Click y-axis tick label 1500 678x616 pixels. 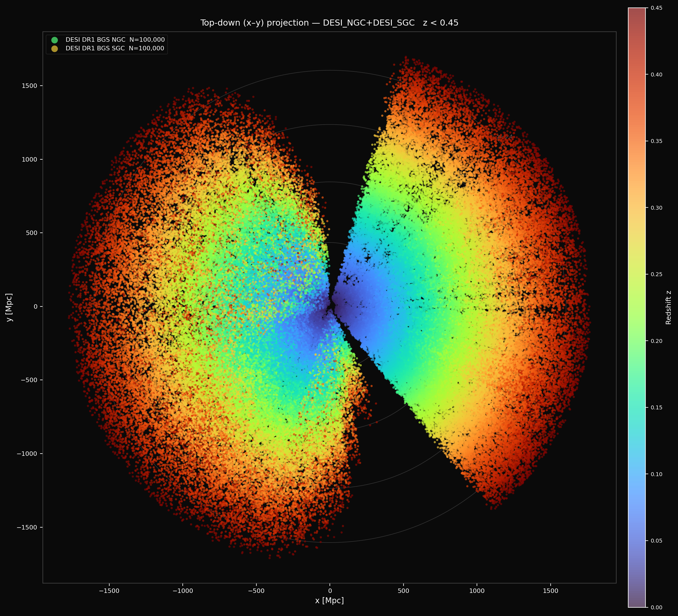tap(29, 86)
